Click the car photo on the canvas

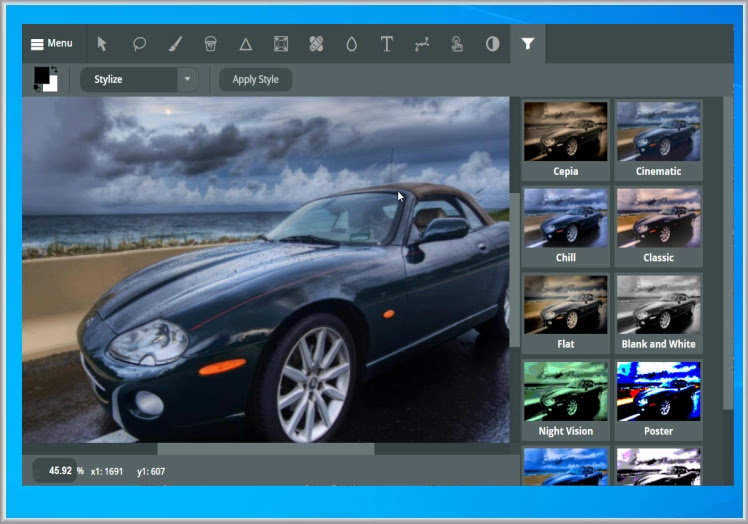[266, 270]
